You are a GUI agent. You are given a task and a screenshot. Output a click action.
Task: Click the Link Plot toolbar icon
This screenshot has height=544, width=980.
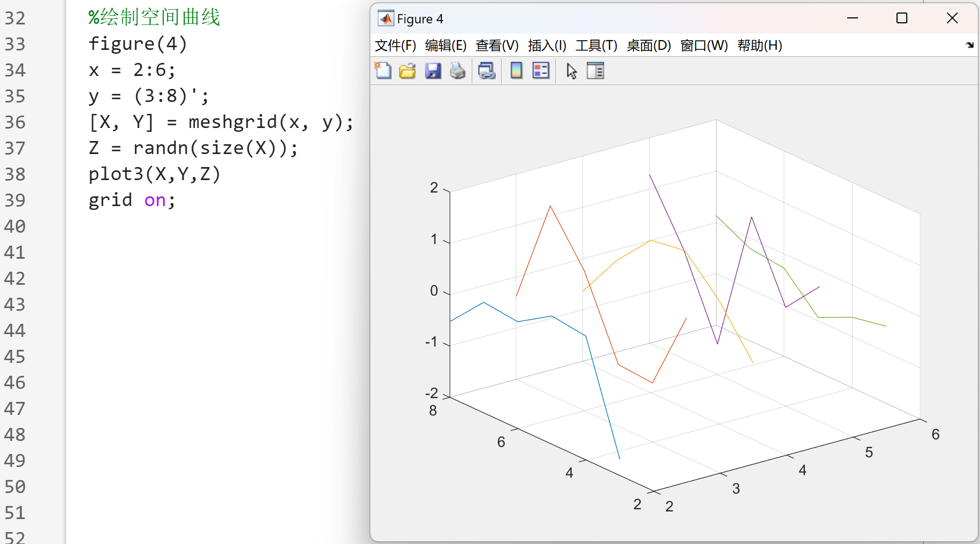pyautogui.click(x=487, y=71)
